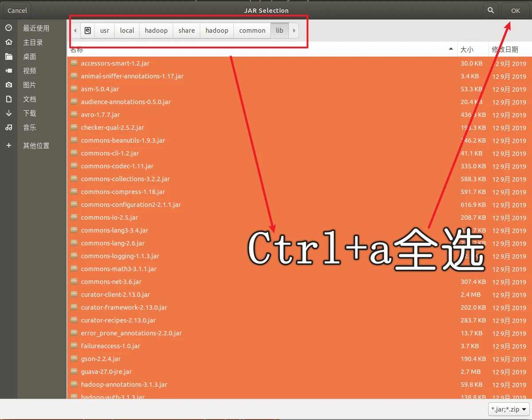Open Documents (文档) folder in sidebar
The width and height of the screenshot is (532, 420).
pos(30,99)
